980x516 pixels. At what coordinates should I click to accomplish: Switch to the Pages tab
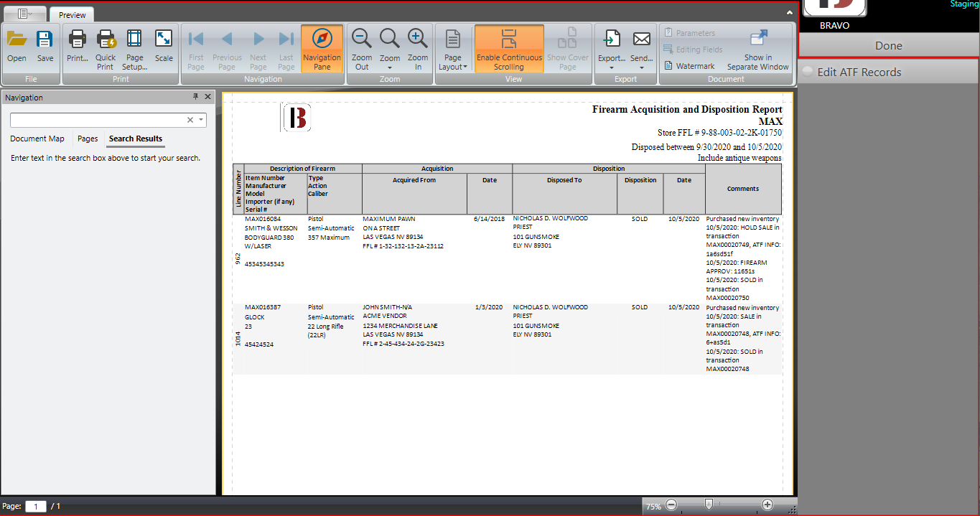pyautogui.click(x=88, y=139)
